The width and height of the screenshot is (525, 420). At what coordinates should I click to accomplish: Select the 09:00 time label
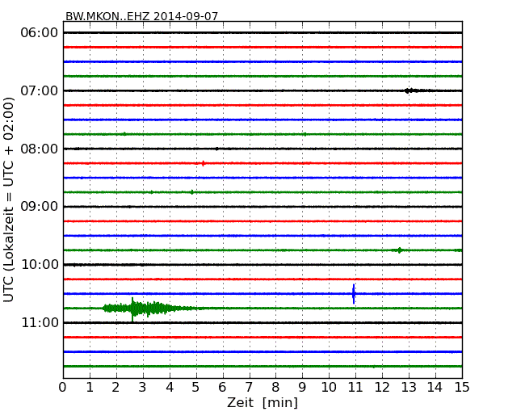[40, 206]
